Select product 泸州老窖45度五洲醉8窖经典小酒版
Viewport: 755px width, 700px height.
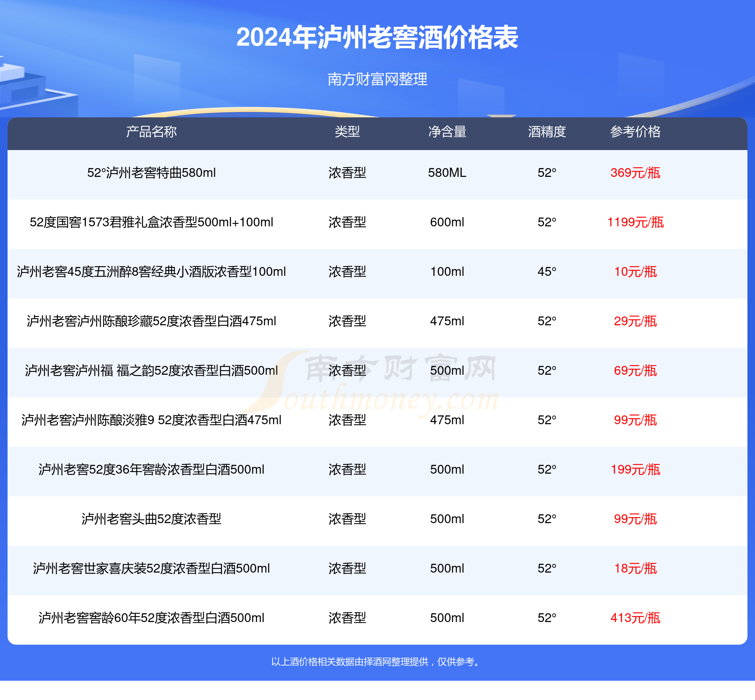coord(151,272)
